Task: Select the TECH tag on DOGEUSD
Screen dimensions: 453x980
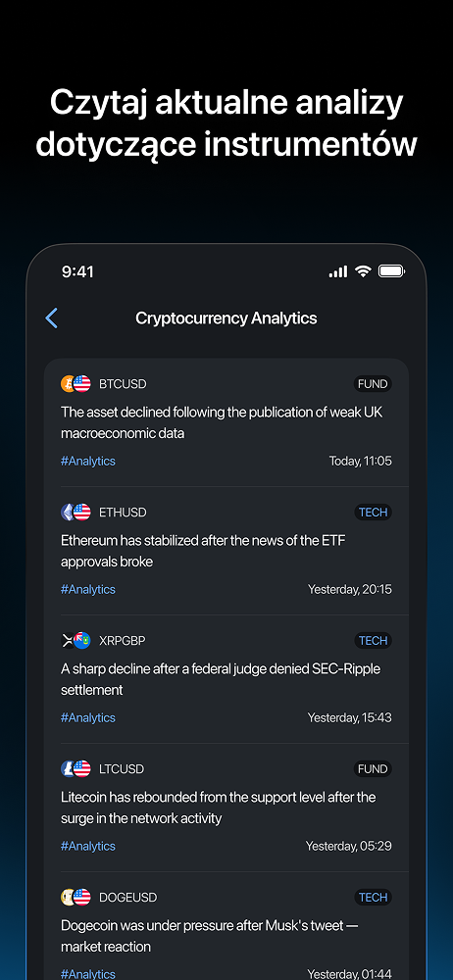Action: coord(373,898)
